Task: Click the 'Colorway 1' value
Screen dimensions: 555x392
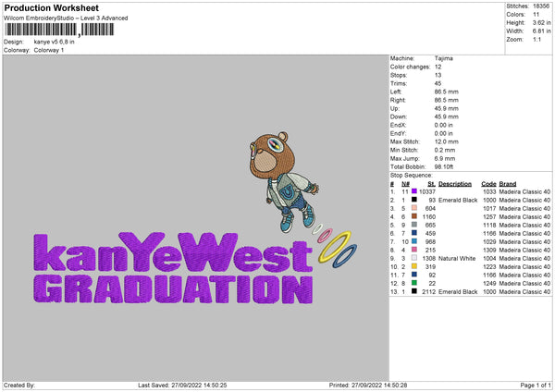Action: [49, 50]
